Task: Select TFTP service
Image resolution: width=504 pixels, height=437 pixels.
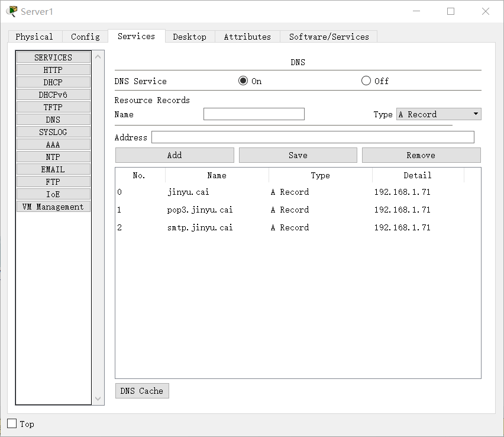Action: tap(53, 107)
